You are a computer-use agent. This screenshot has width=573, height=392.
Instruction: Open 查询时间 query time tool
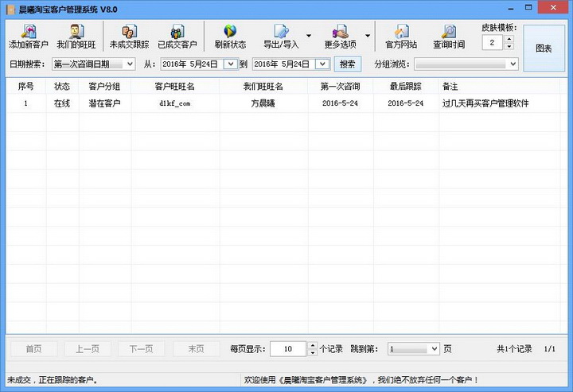(x=449, y=37)
